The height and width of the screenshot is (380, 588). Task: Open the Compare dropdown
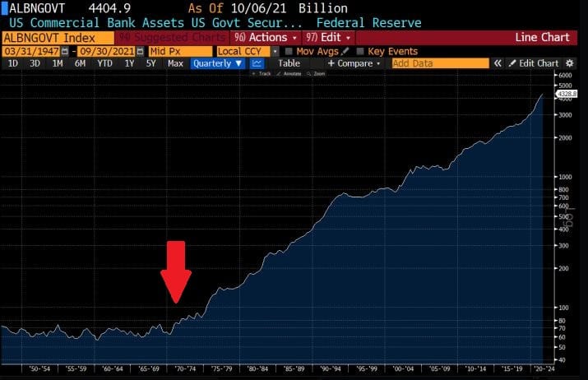(x=354, y=63)
